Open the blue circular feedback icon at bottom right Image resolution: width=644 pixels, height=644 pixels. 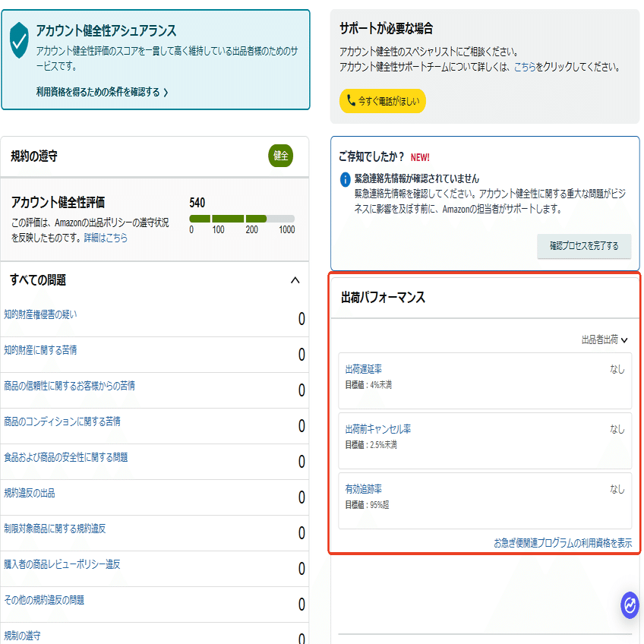click(x=629, y=607)
